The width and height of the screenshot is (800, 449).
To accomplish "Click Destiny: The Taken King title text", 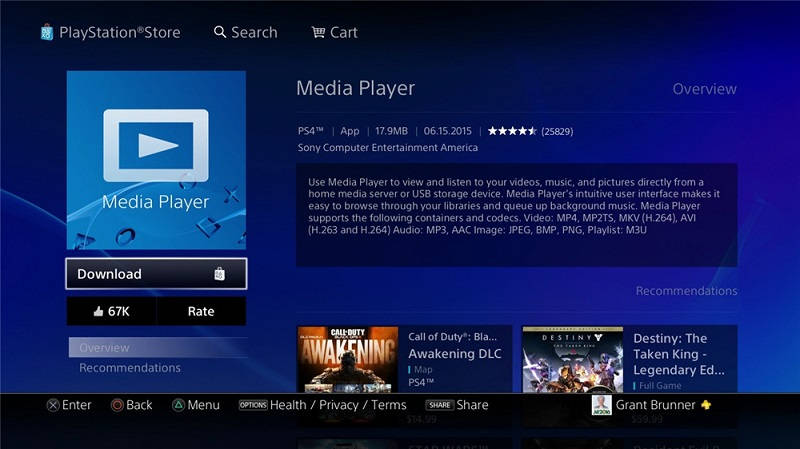I will tap(679, 354).
